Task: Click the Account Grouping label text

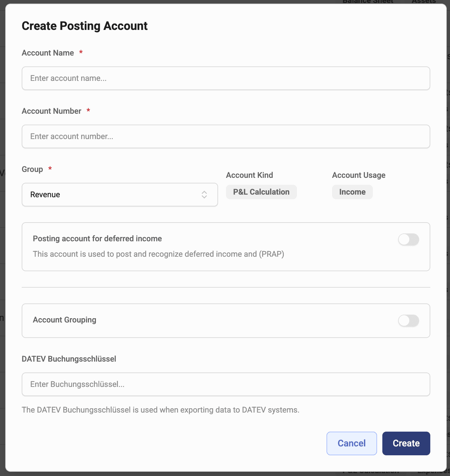Action: [x=64, y=320]
